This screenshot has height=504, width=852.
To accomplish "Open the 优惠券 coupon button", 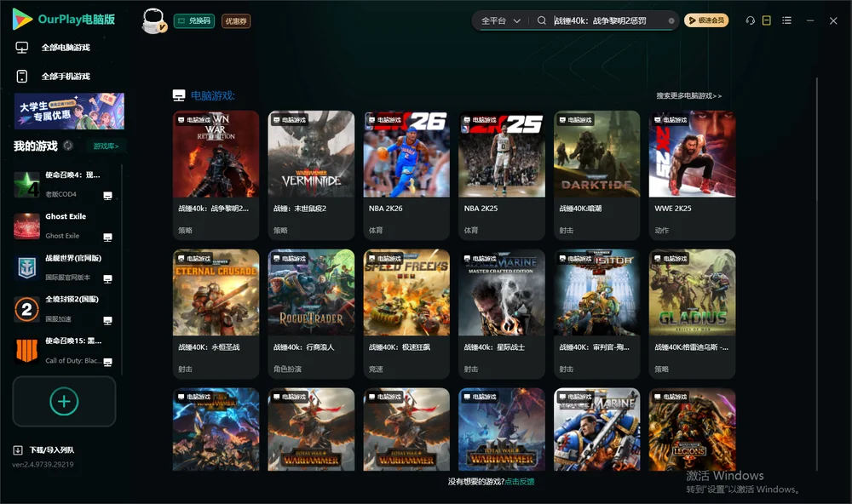I will pyautogui.click(x=236, y=21).
